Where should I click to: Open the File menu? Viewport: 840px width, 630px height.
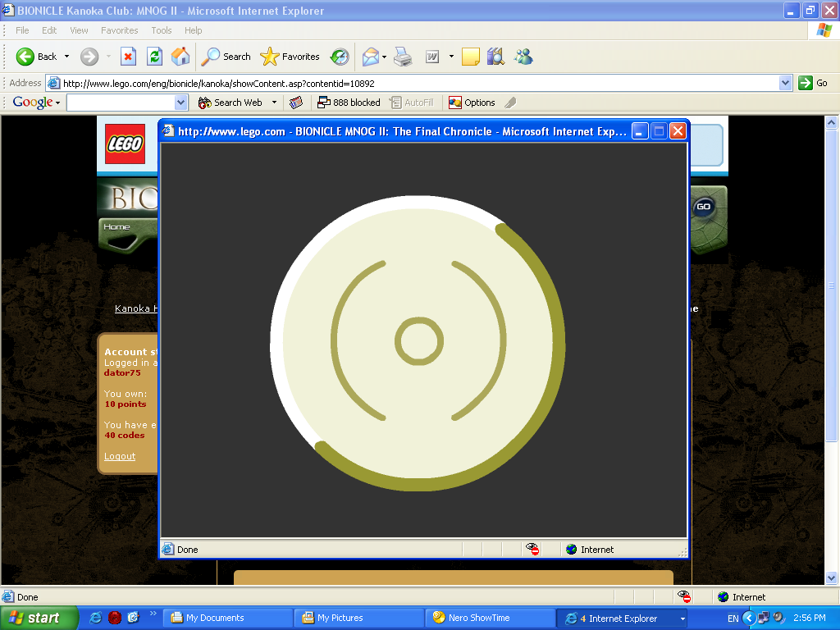coord(22,30)
